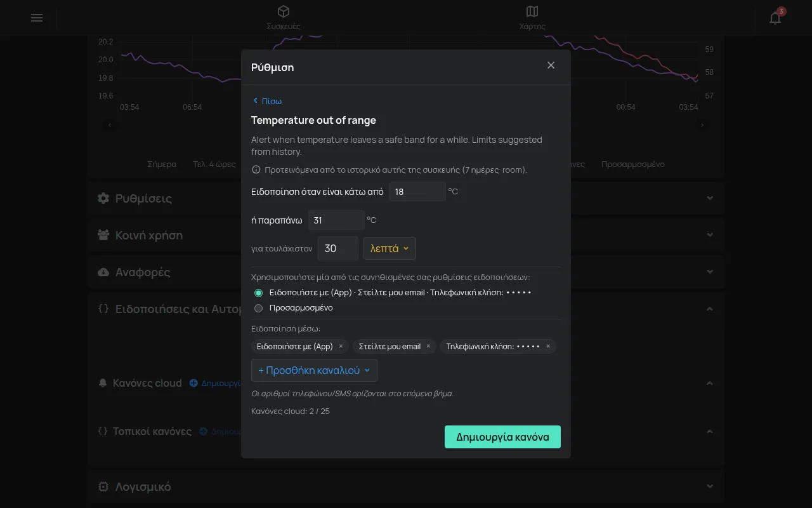Expand the Αναφορές section chevron
This screenshot has width=812, height=508.
[x=710, y=272]
